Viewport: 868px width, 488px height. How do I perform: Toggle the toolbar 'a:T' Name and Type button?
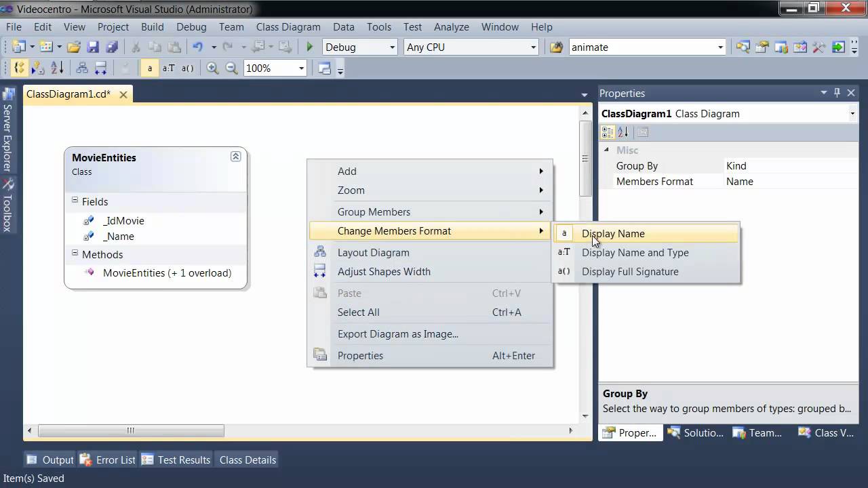(168, 68)
